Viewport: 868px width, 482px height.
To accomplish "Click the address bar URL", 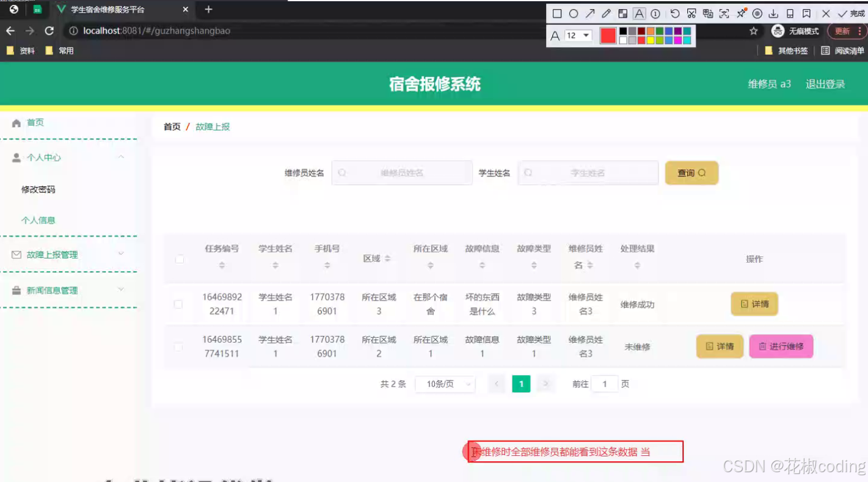I will pos(157,31).
